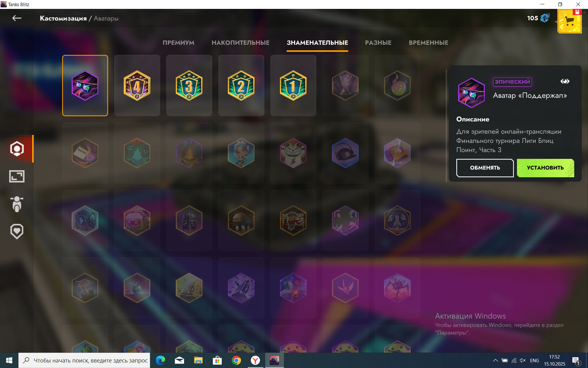
Task: Open the commander figure sidebar icon
Action: (x=17, y=204)
